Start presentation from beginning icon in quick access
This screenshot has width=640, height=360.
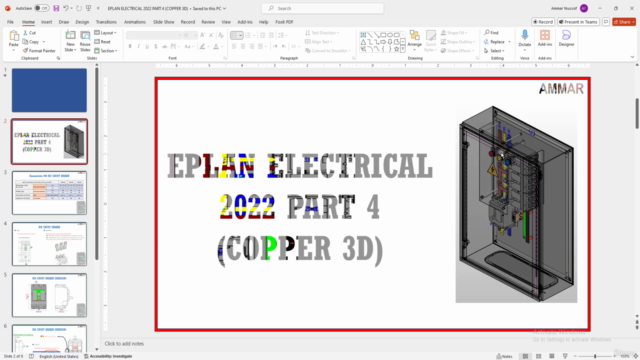(x=88, y=8)
